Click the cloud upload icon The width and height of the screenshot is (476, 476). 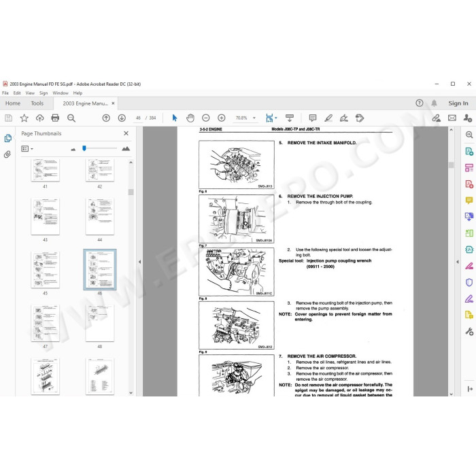pos(39,118)
